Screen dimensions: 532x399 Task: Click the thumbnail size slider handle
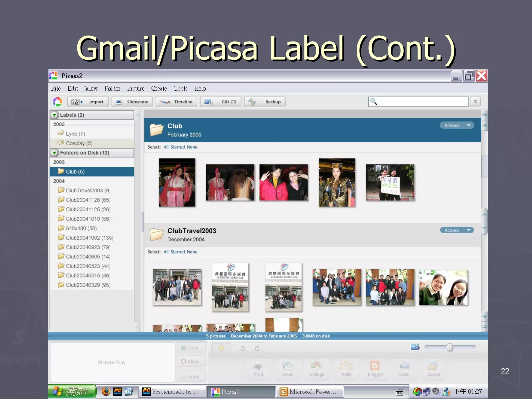pos(450,347)
